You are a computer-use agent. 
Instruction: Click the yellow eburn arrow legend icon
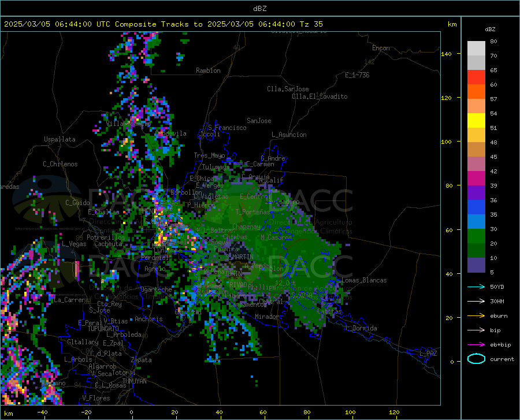476,315
